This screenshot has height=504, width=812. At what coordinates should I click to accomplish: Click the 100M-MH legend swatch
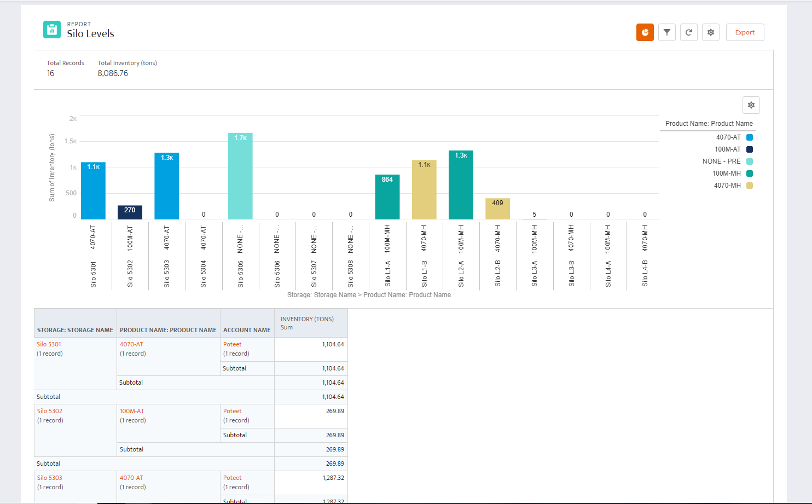pyautogui.click(x=750, y=173)
